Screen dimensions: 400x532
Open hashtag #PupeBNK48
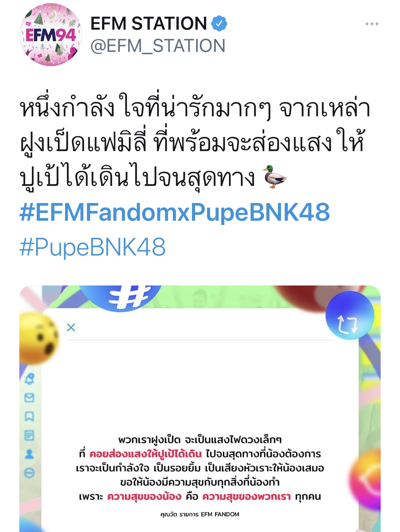[x=93, y=247]
